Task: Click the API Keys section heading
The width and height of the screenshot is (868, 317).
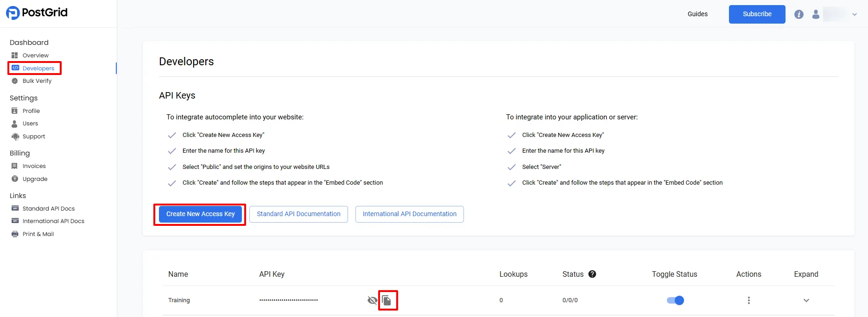Action: click(177, 95)
